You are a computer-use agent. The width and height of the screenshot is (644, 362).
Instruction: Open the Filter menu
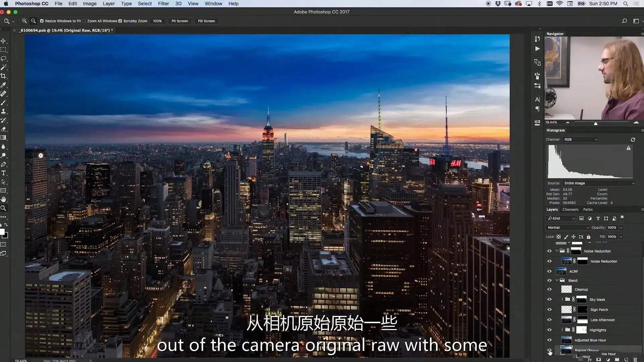[x=163, y=4]
